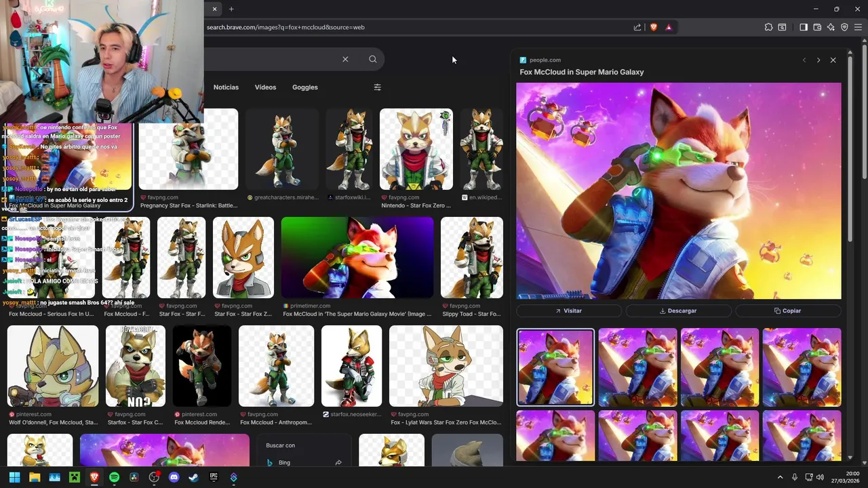868x488 pixels.
Task: Open the 'Starfox - Star Fox C...' NO meme image
Action: pyautogui.click(x=136, y=366)
